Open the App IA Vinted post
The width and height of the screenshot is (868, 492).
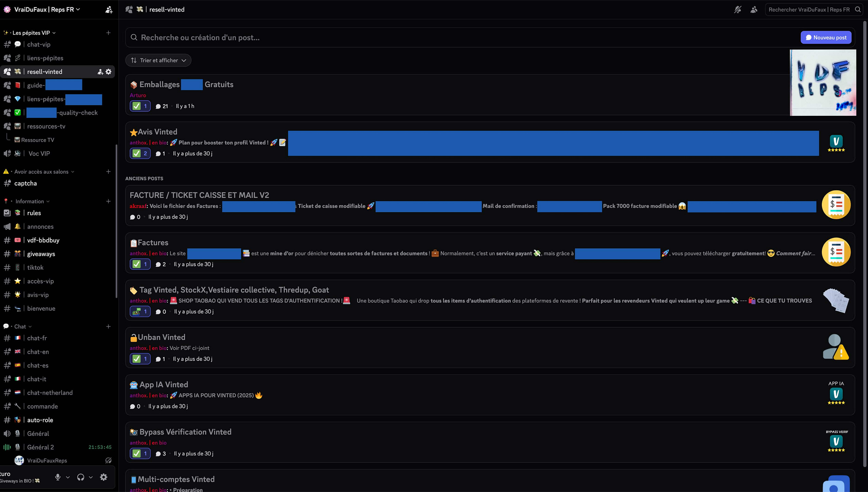tap(490, 395)
